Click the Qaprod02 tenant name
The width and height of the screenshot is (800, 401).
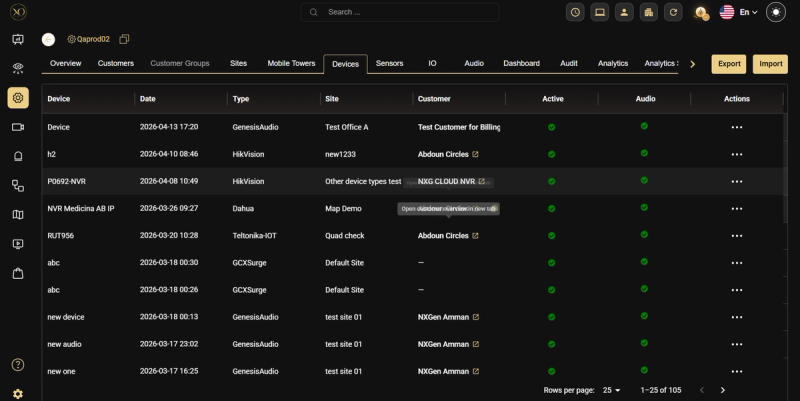pos(93,39)
